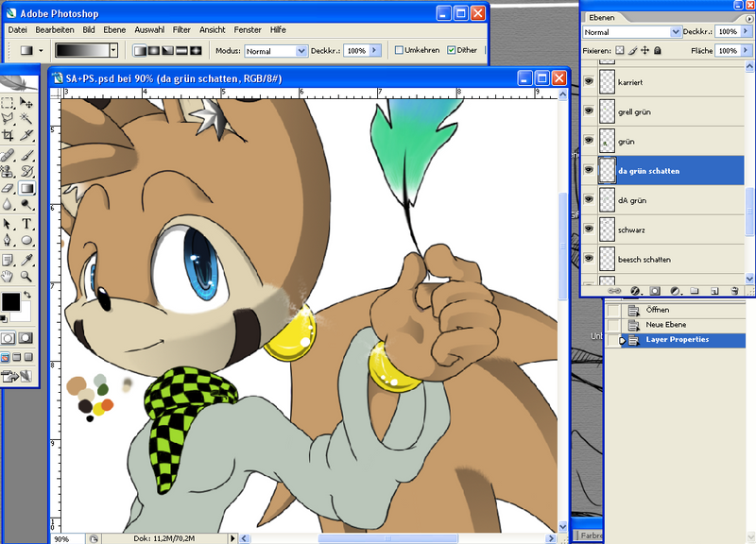Viewport: 756px width, 544px height.
Task: Select the Magic Wand tool
Action: click(26, 119)
